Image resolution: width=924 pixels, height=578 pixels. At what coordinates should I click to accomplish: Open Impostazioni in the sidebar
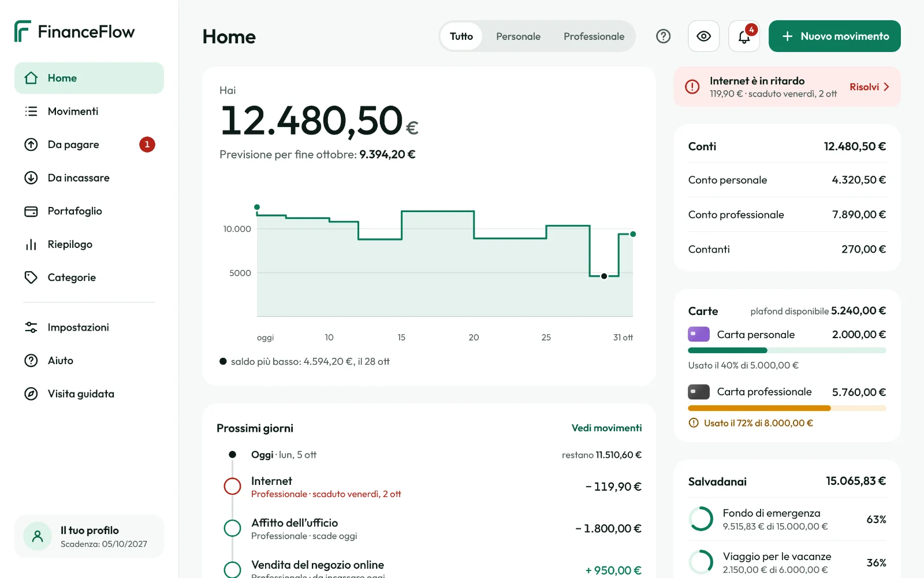click(x=89, y=327)
